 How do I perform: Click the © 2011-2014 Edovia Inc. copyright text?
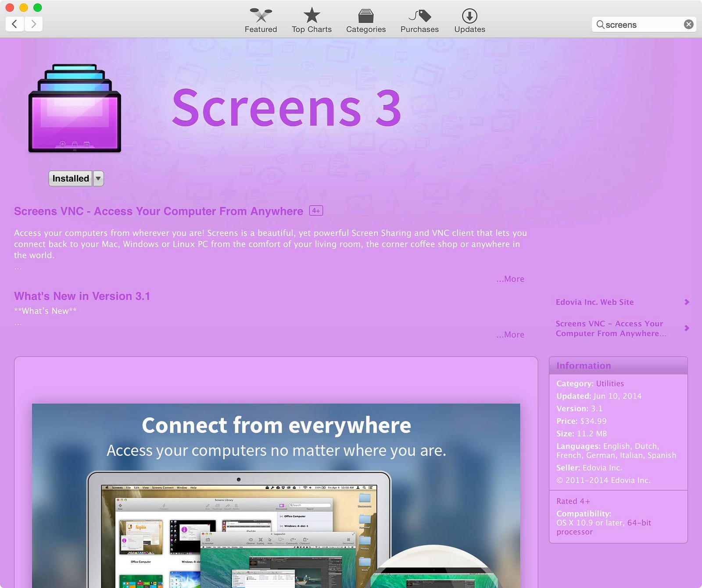pyautogui.click(x=603, y=480)
